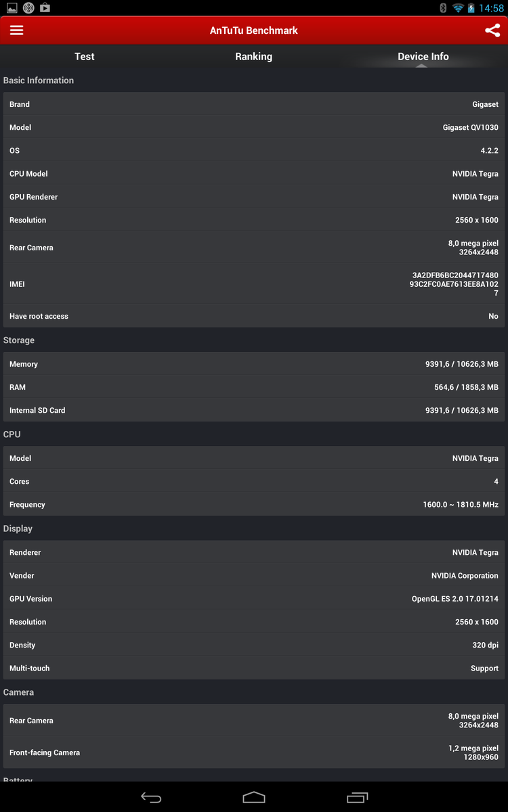
Task: Tap the clock showing 14:58
Action: coord(491,8)
